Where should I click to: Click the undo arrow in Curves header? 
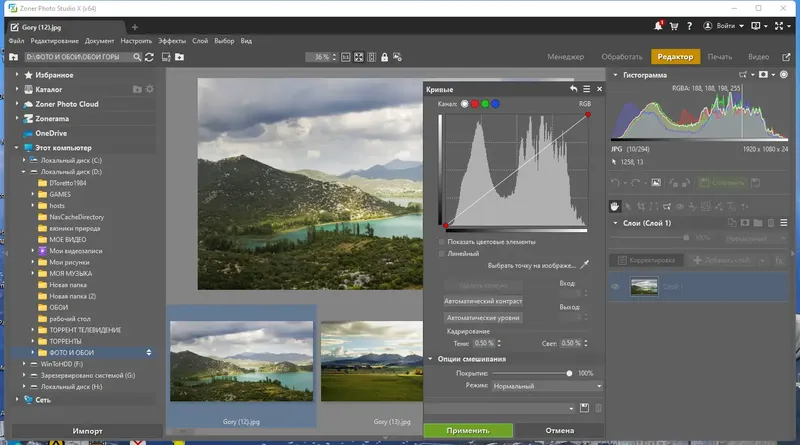573,90
